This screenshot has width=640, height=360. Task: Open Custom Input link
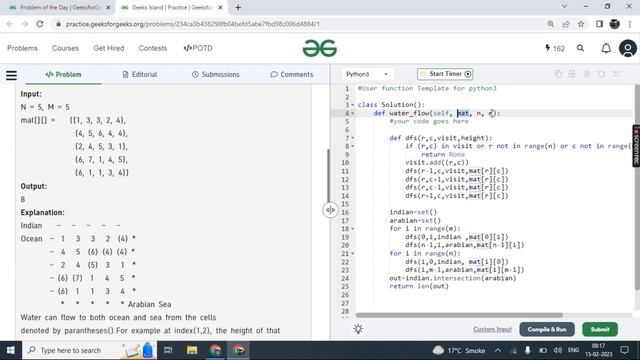[x=492, y=329]
